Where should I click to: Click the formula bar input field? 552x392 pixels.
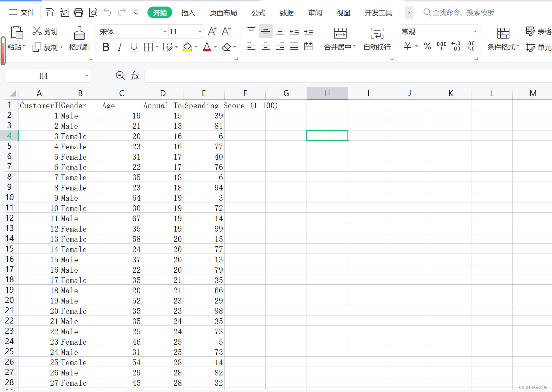coord(343,76)
